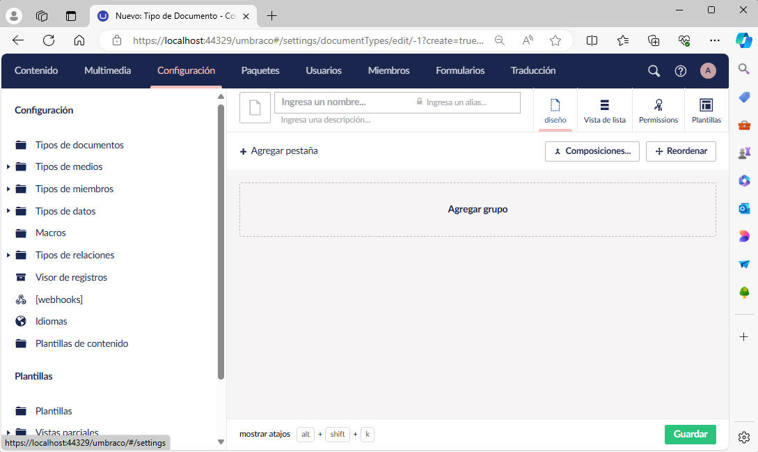Open the user avatar menu
758x452 pixels.
pyautogui.click(x=708, y=71)
